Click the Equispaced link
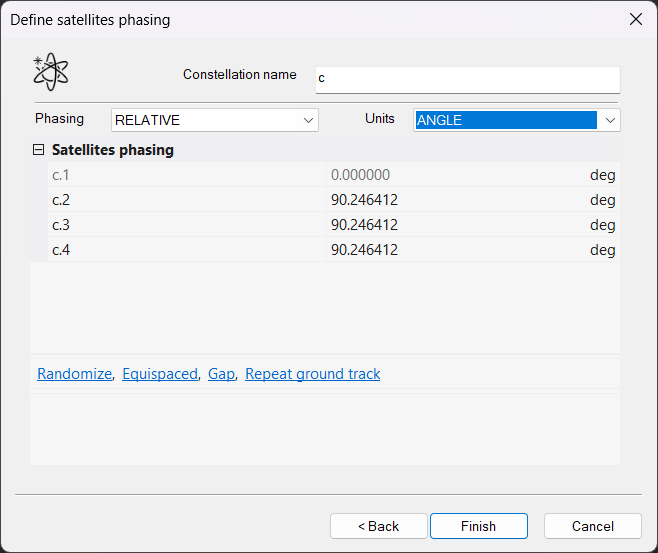Screen dimensions: 658x553 point(160,374)
